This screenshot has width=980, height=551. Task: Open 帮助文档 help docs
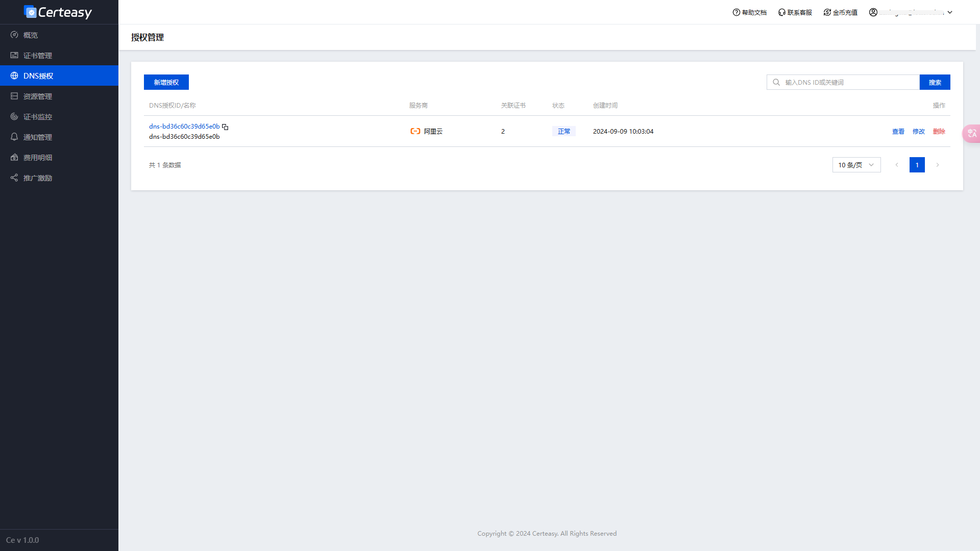(x=750, y=12)
